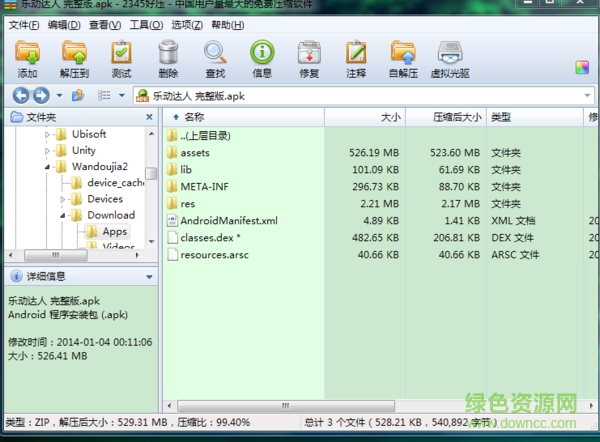Click the 删除 (Delete) trash icon
Image resolution: width=600 pixels, height=442 pixels.
pyautogui.click(x=168, y=57)
